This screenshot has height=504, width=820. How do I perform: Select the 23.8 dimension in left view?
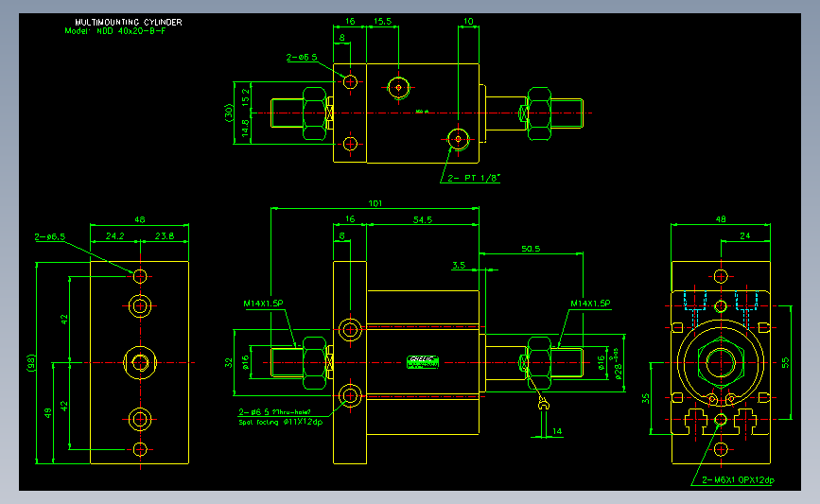pos(165,236)
